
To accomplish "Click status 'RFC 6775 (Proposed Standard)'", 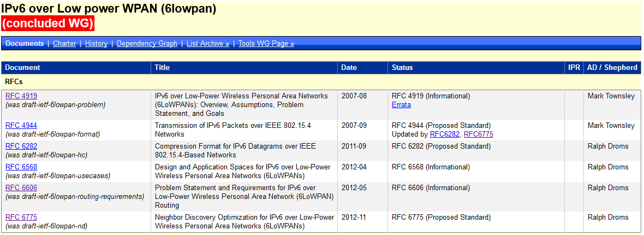I will (x=441, y=218).
